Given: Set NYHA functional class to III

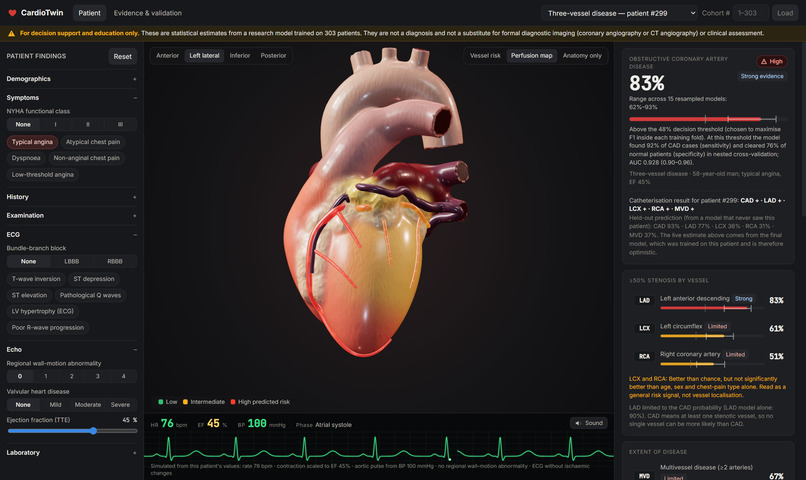Looking at the screenshot, I should [x=120, y=124].
